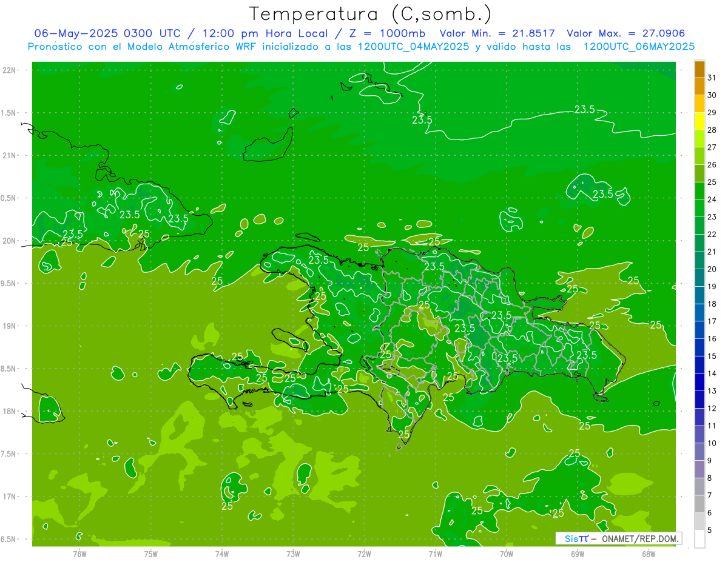728x562 pixels.
Task: Click the 70W longitude axis label
Action: 507,554
